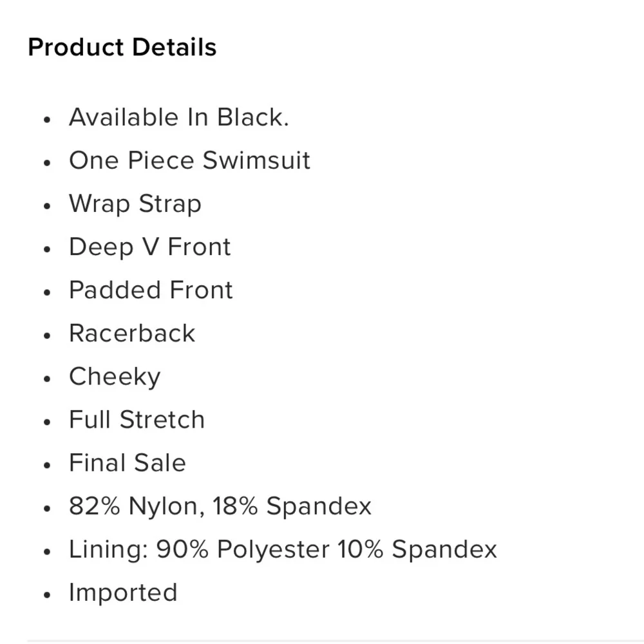Click the 'One Piece Swimsuit' list item

[x=189, y=160]
